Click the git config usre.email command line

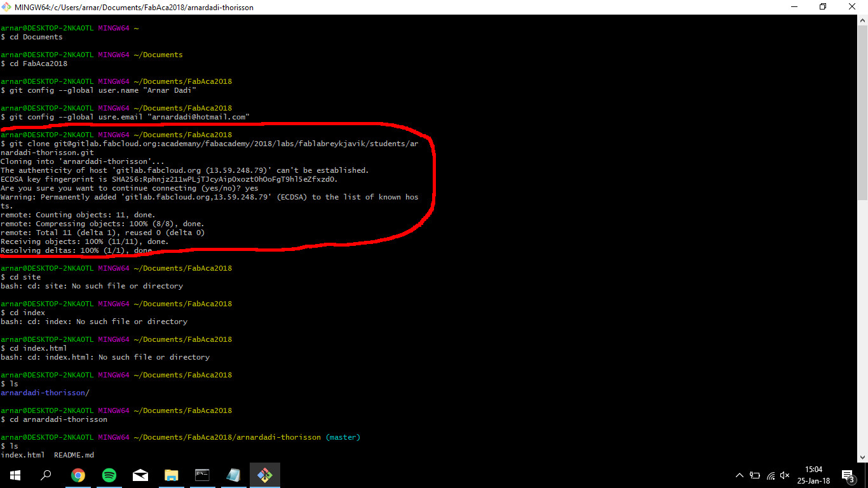pyautogui.click(x=125, y=117)
